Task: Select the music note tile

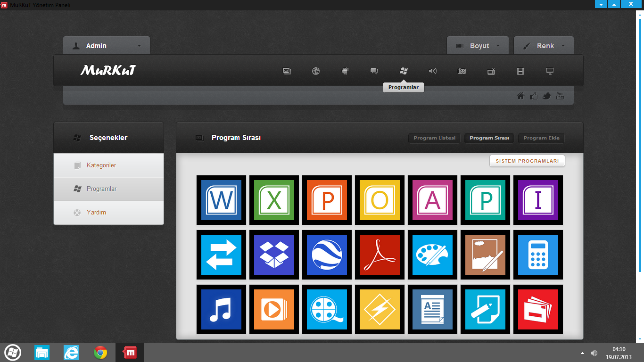Action: (221, 310)
